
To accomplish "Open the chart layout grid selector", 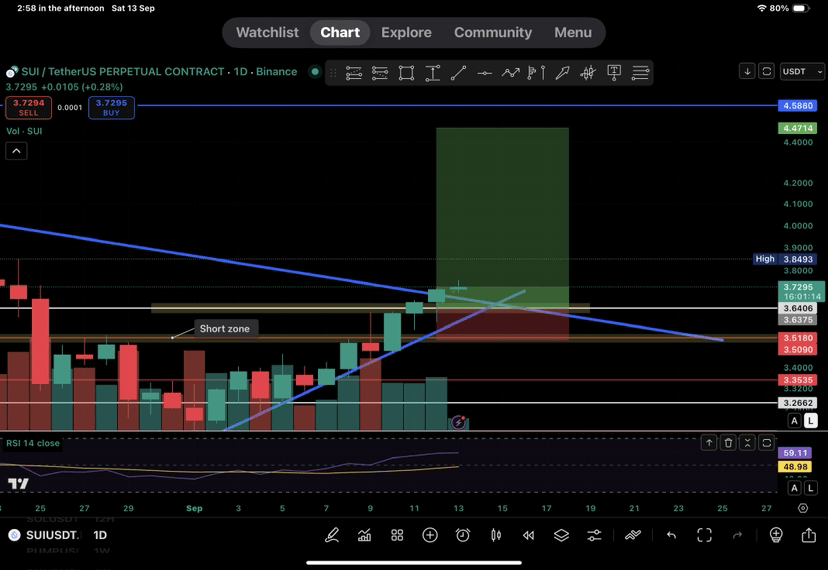I will point(397,535).
